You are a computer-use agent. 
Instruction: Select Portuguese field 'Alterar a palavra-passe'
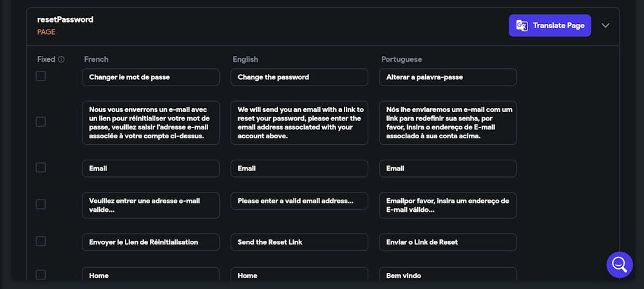click(x=448, y=77)
